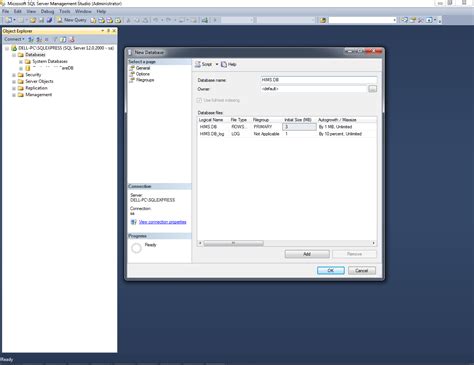
Task: Click the Analysis Services DMX Query icon
Action: point(109,20)
